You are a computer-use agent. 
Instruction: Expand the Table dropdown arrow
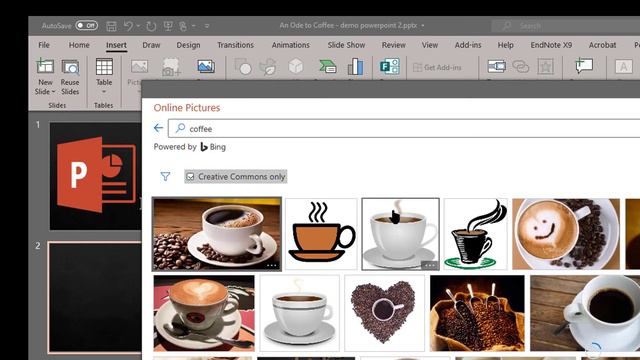[x=104, y=92]
